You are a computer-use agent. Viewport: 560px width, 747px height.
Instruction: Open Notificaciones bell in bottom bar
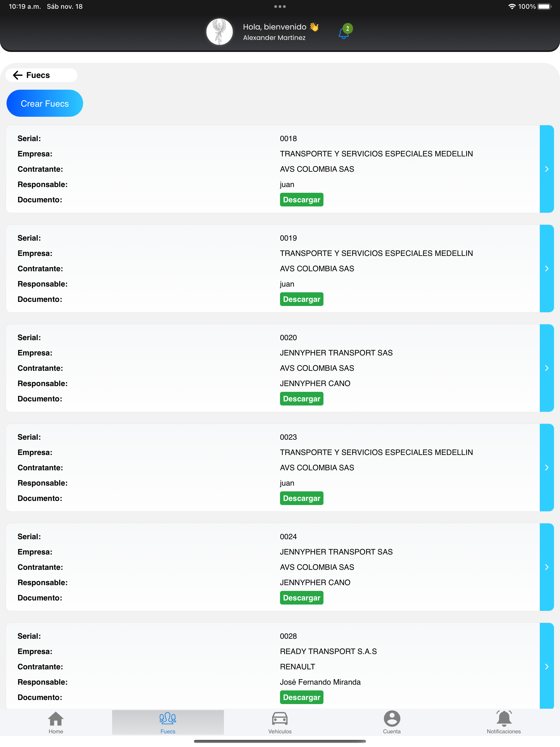(504, 722)
